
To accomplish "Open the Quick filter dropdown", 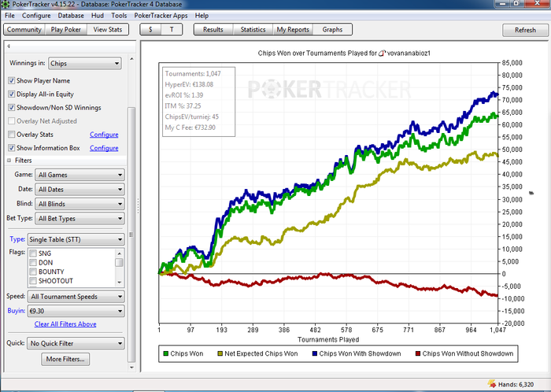I will 76,343.
